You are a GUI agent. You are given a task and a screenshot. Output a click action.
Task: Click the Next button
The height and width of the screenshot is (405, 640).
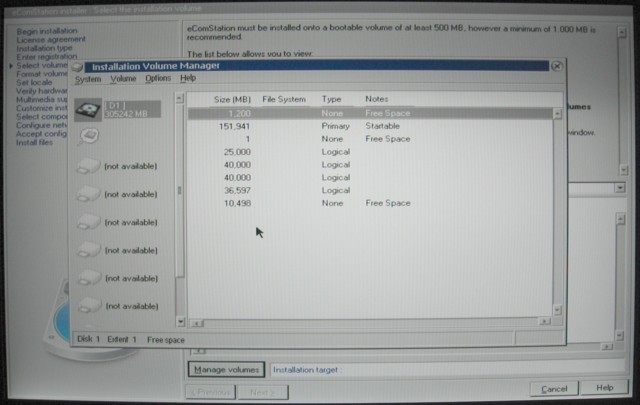pyautogui.click(x=263, y=392)
